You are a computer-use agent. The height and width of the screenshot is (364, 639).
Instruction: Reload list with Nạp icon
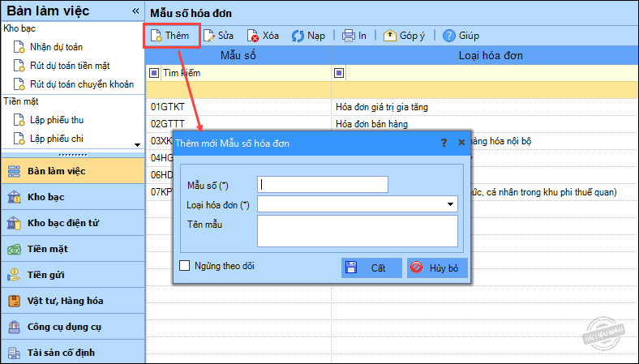(x=298, y=36)
